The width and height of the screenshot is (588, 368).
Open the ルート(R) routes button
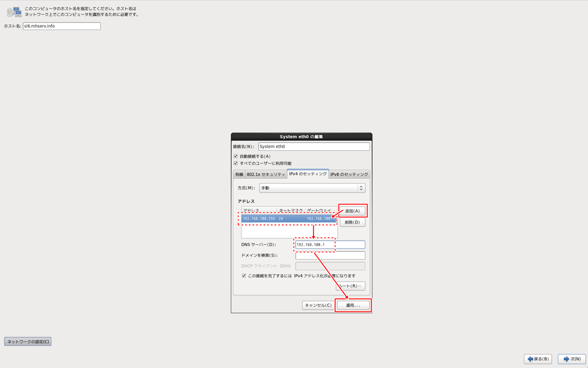pyautogui.click(x=351, y=286)
